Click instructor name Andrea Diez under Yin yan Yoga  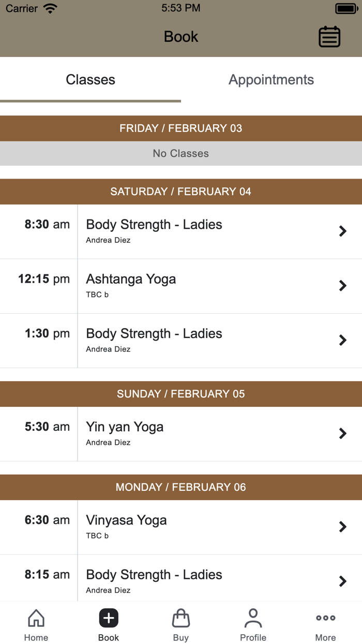[108, 442]
